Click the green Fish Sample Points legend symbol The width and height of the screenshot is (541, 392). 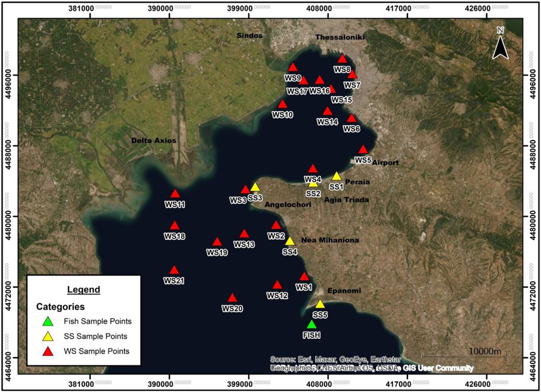pyautogui.click(x=48, y=322)
